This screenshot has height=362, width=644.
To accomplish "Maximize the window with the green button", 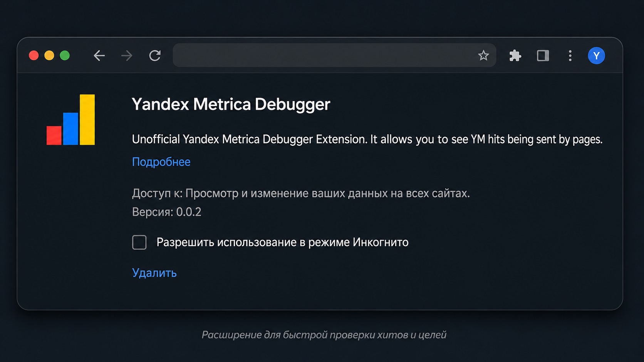I will click(x=65, y=56).
